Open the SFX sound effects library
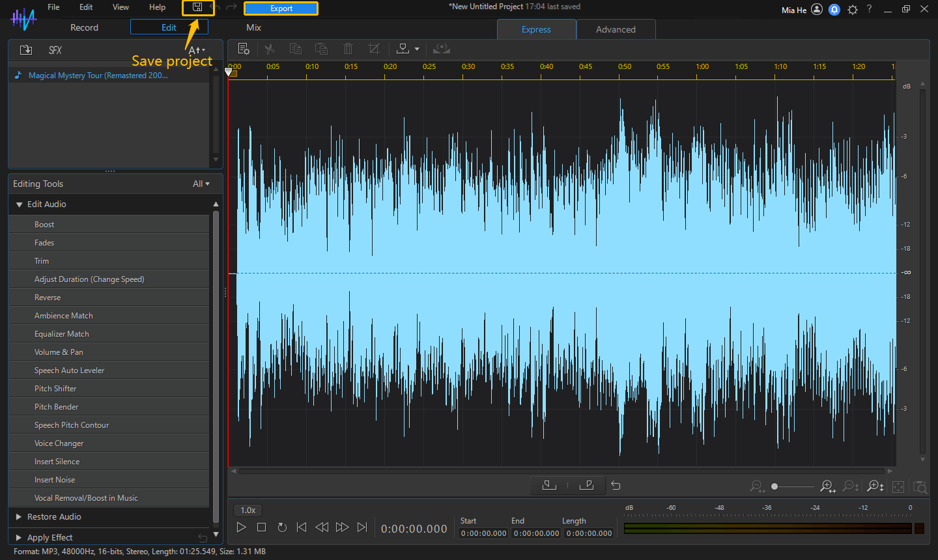This screenshot has height=560, width=938. coord(55,50)
